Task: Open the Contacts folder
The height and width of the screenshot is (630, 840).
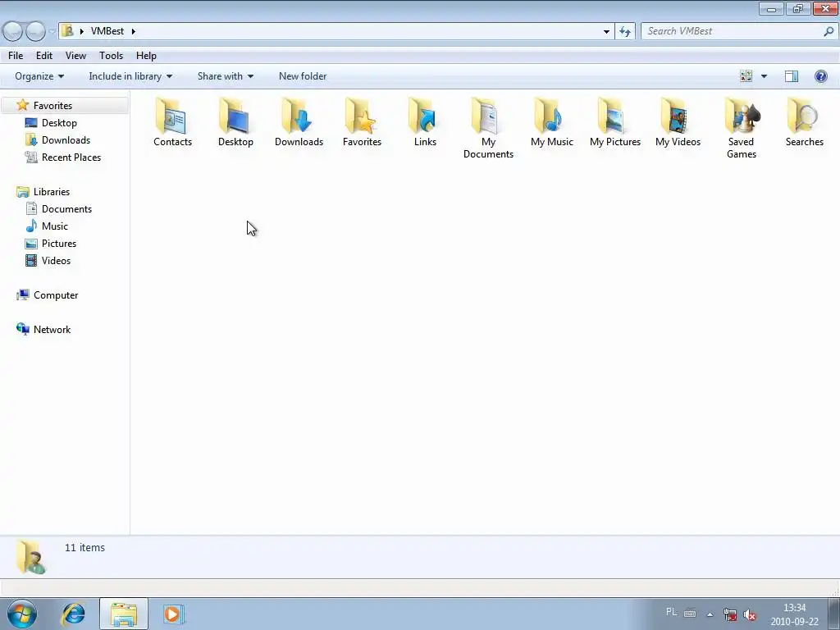Action: tap(172, 122)
